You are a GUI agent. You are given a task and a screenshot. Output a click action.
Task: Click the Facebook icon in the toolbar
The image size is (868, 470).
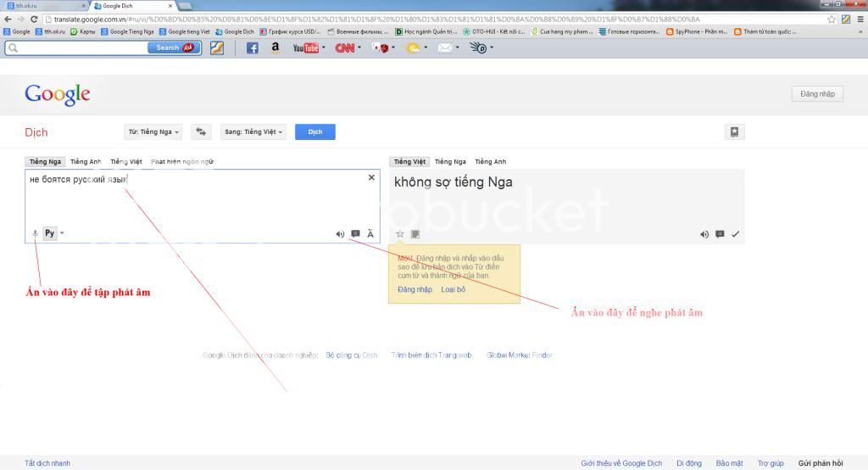252,48
